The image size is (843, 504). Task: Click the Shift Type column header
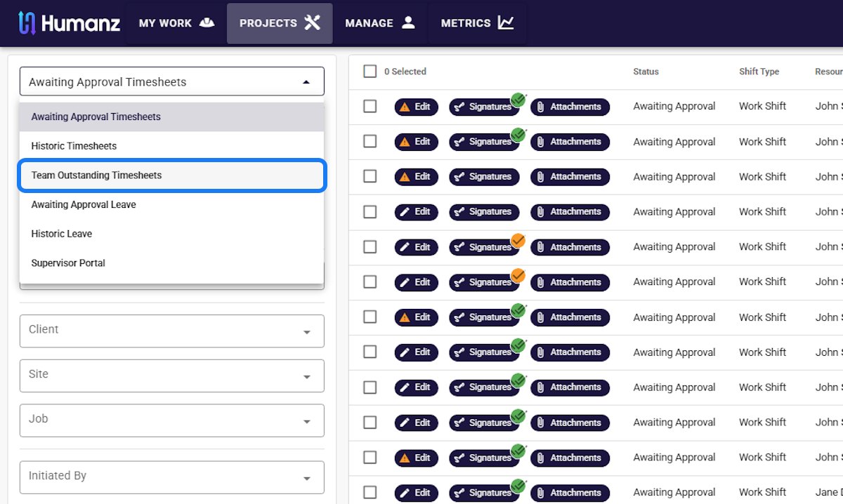[759, 72]
